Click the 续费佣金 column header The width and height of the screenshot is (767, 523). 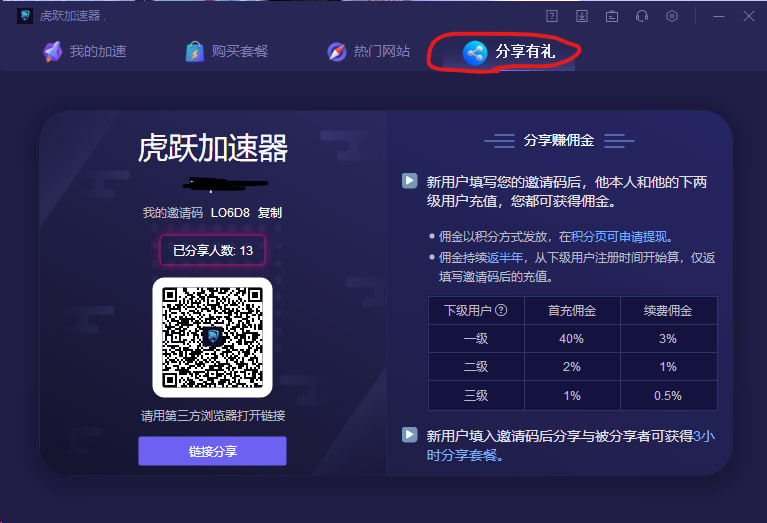coord(668,311)
